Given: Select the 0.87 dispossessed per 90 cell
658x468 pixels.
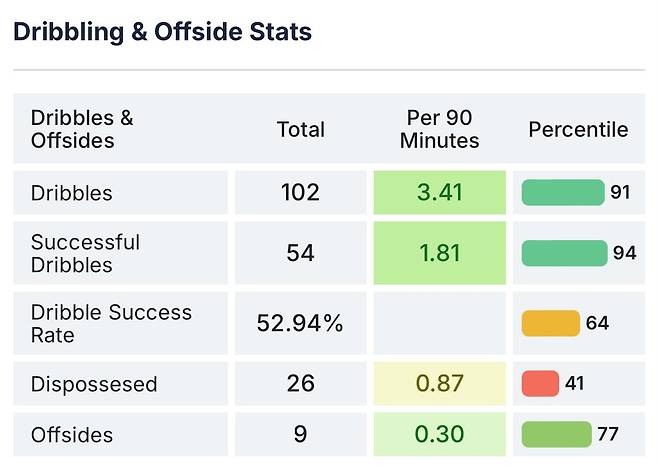Looking at the screenshot, I should point(439,384).
